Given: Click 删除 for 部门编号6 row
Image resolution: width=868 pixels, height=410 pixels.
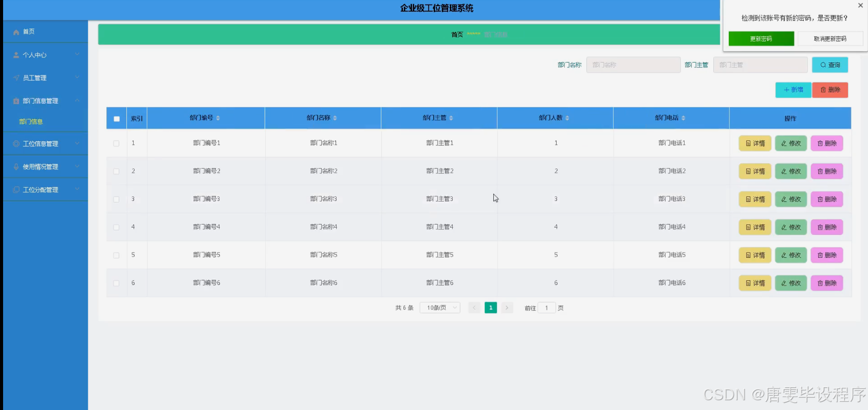Looking at the screenshot, I should coord(827,283).
